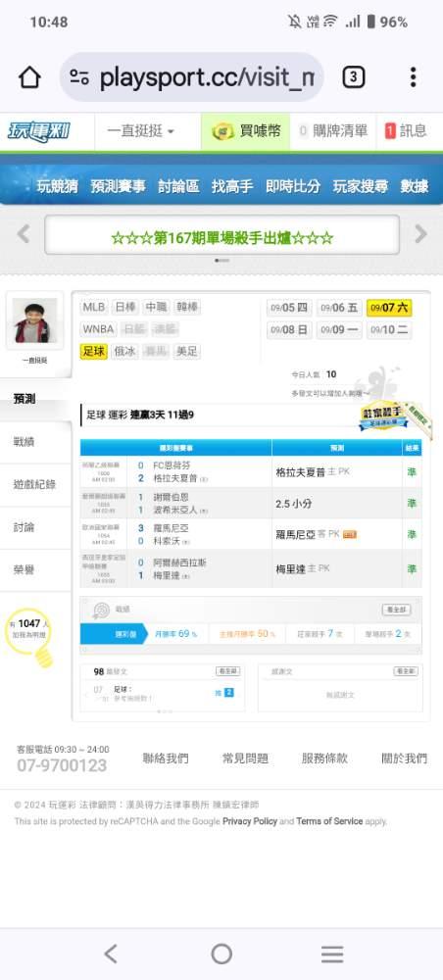Open 預測賽事 in the navigation bar
Screen dimensions: 443x980
click(x=118, y=185)
